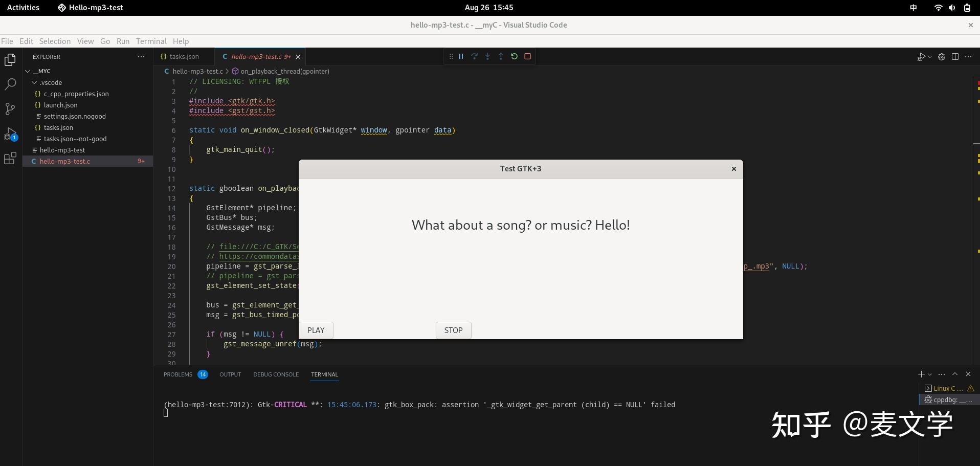Open the Run and Debug view
Viewport: 980px width, 466px height.
coord(10,134)
